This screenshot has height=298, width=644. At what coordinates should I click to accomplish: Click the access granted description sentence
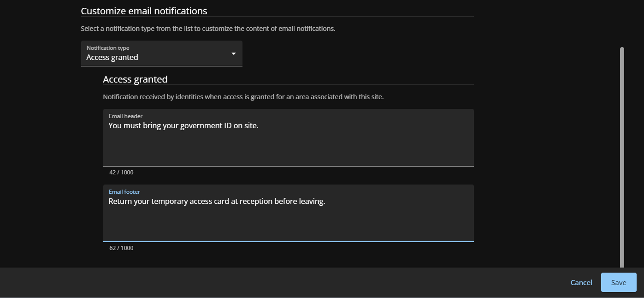pos(243,96)
